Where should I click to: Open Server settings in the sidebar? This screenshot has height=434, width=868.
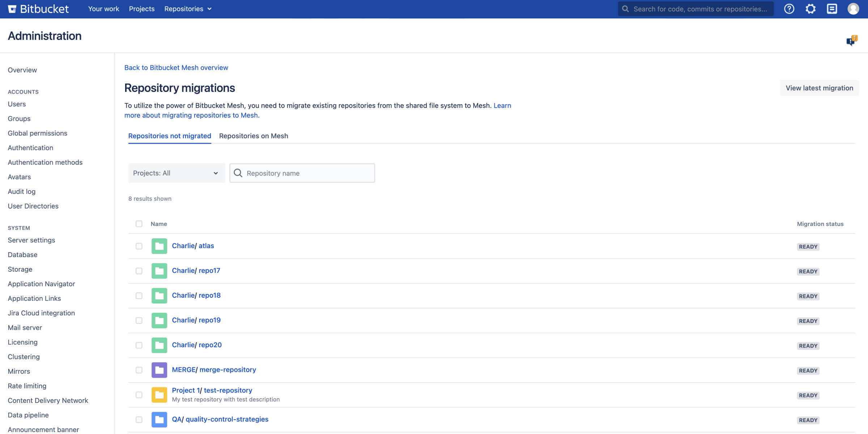(x=31, y=240)
